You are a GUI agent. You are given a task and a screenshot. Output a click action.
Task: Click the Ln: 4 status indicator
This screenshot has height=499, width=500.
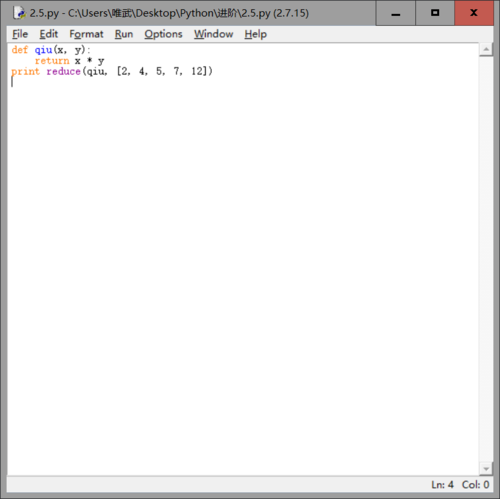tap(442, 484)
